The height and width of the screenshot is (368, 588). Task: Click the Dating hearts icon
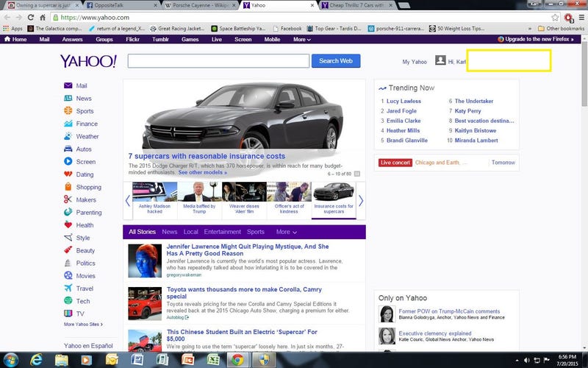(x=68, y=174)
